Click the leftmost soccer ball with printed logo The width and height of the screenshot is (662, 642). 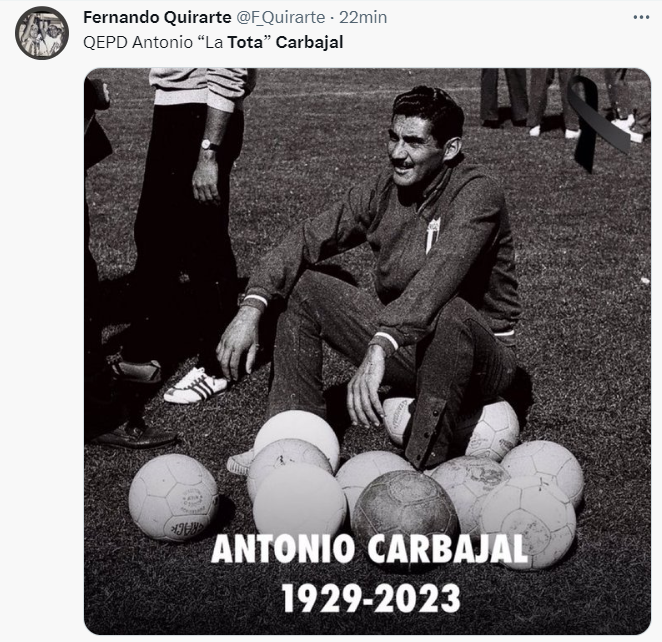[174, 498]
